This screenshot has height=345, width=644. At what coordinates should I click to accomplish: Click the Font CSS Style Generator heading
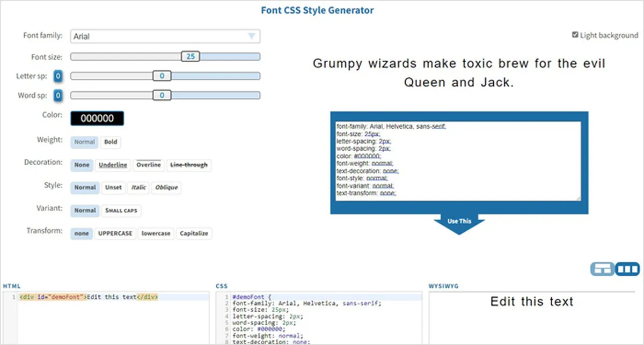pyautogui.click(x=317, y=10)
